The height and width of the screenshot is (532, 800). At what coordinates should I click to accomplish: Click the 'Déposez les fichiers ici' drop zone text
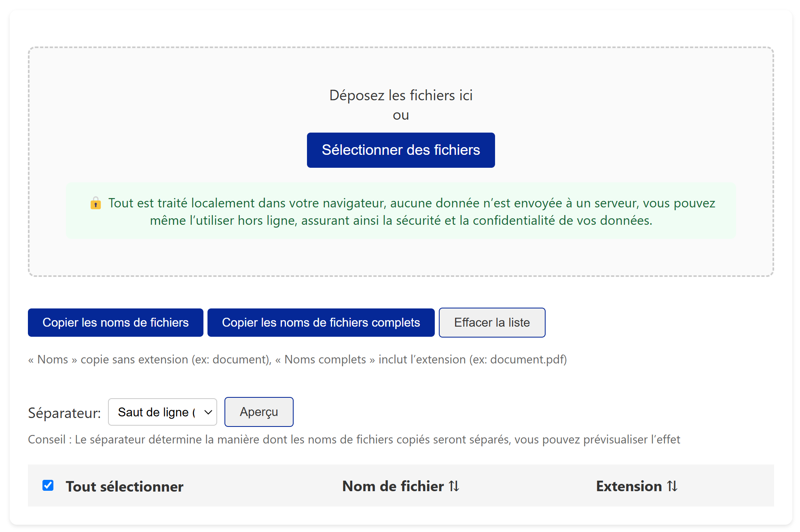click(x=400, y=95)
